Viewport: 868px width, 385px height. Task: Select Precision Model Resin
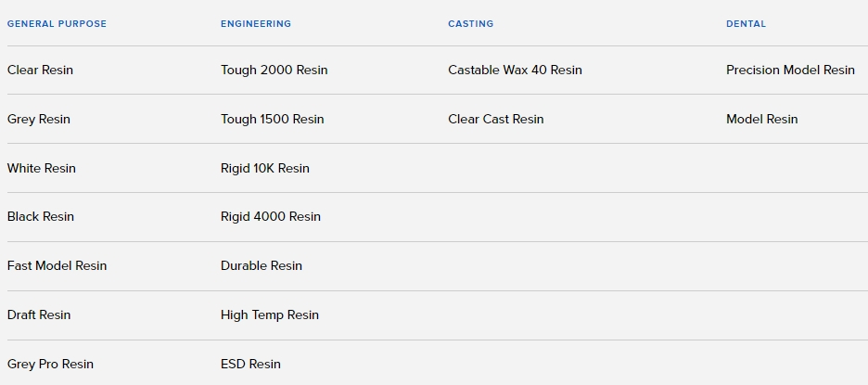pos(790,70)
